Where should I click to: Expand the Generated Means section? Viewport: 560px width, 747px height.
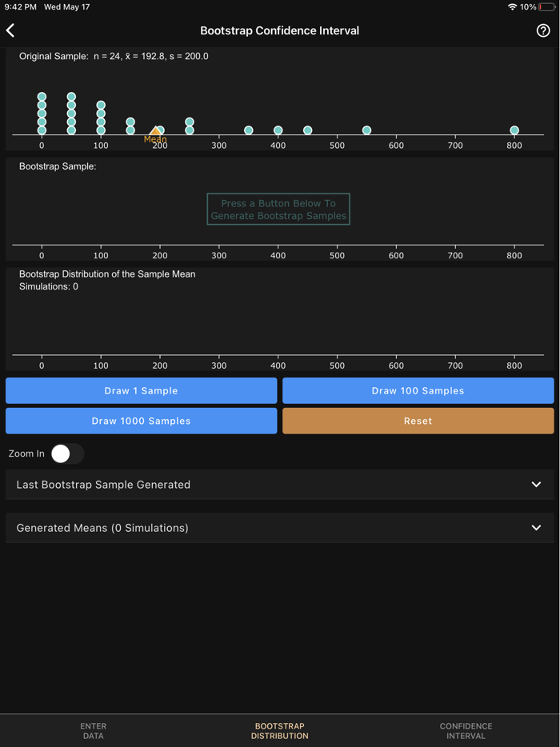[x=279, y=528]
